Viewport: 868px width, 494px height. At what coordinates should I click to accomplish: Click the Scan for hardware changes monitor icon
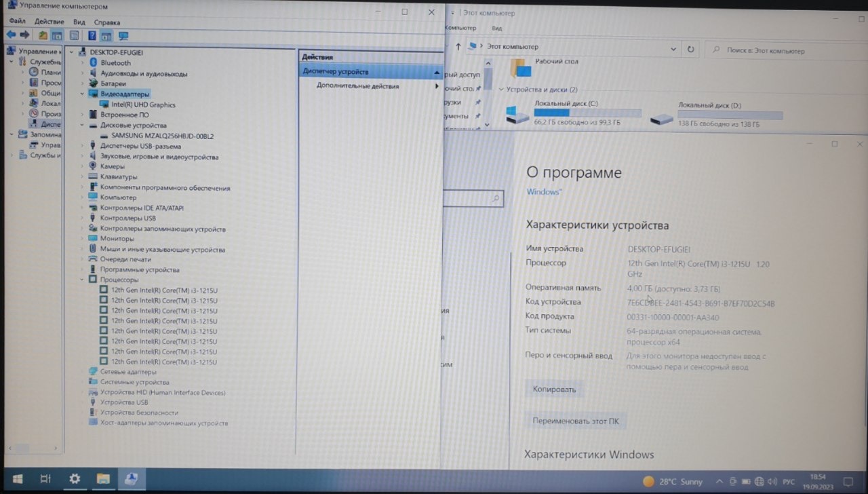[123, 36]
